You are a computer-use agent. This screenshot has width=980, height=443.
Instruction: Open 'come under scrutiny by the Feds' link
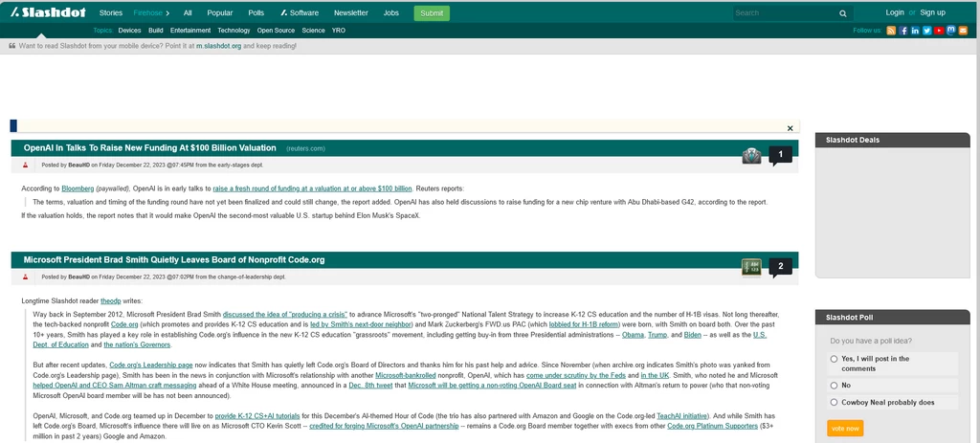(x=577, y=375)
